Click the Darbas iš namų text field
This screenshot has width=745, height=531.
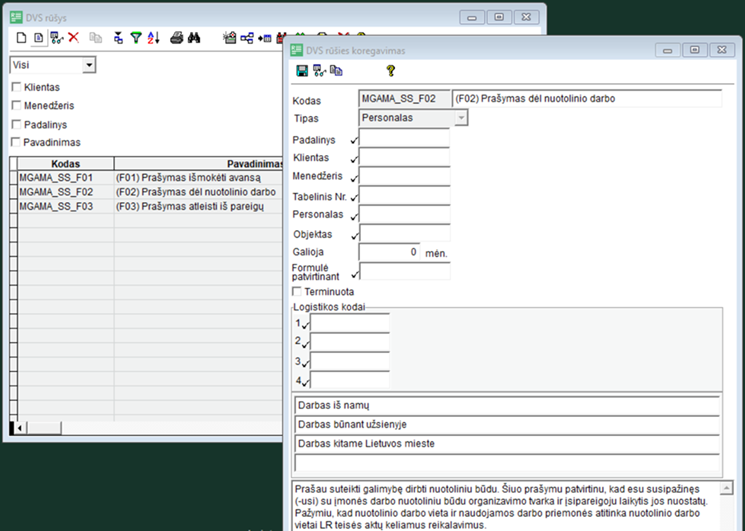coord(507,405)
